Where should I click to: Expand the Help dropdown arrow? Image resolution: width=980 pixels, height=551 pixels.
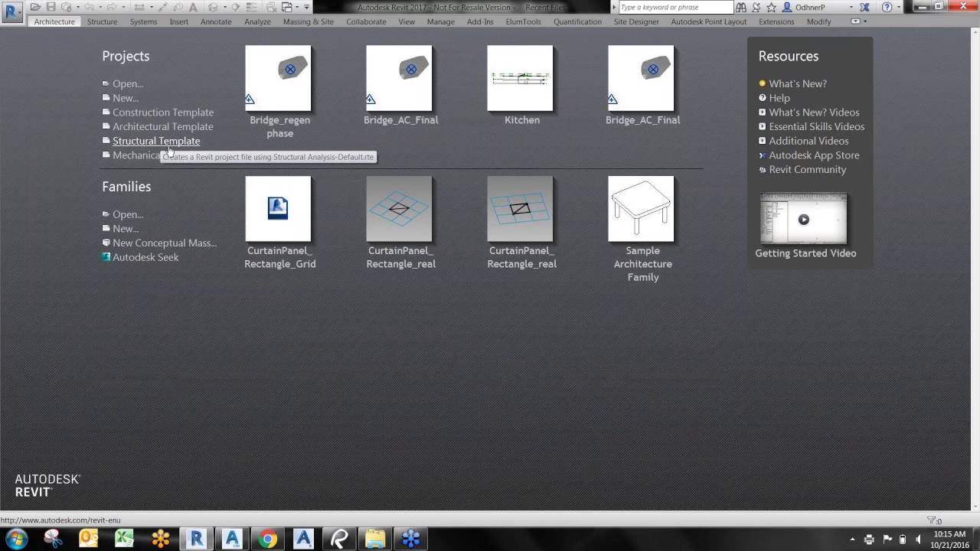tap(899, 7)
